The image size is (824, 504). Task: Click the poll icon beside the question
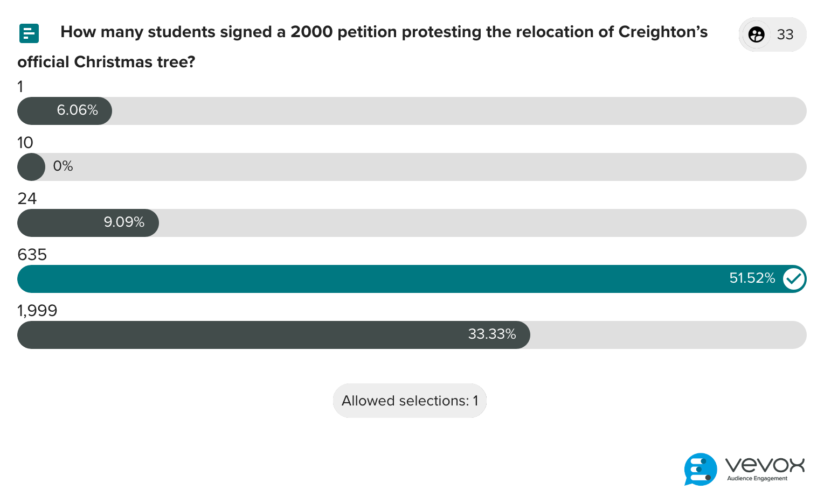(x=29, y=33)
